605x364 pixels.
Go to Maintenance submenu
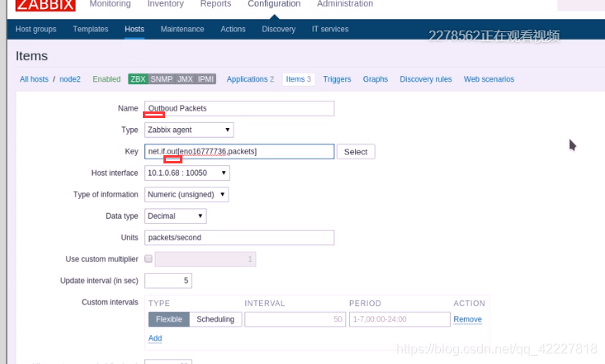pos(182,30)
